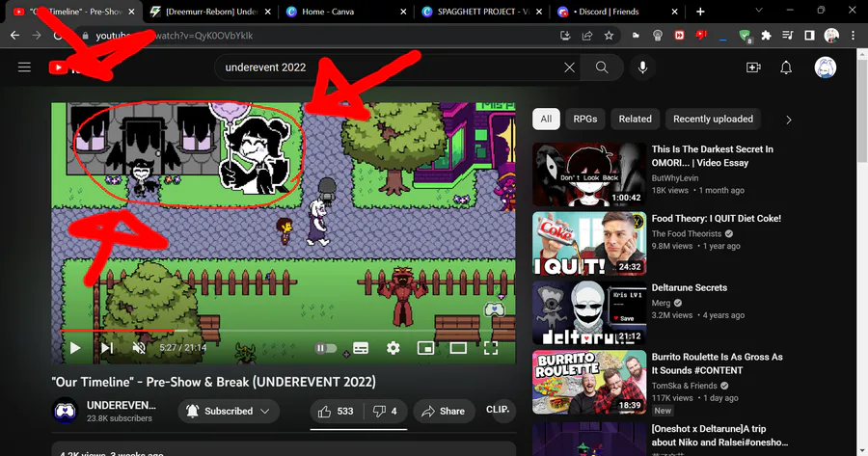This screenshot has height=456, width=868.
Task: Select the All filter chip
Action: [x=546, y=119]
